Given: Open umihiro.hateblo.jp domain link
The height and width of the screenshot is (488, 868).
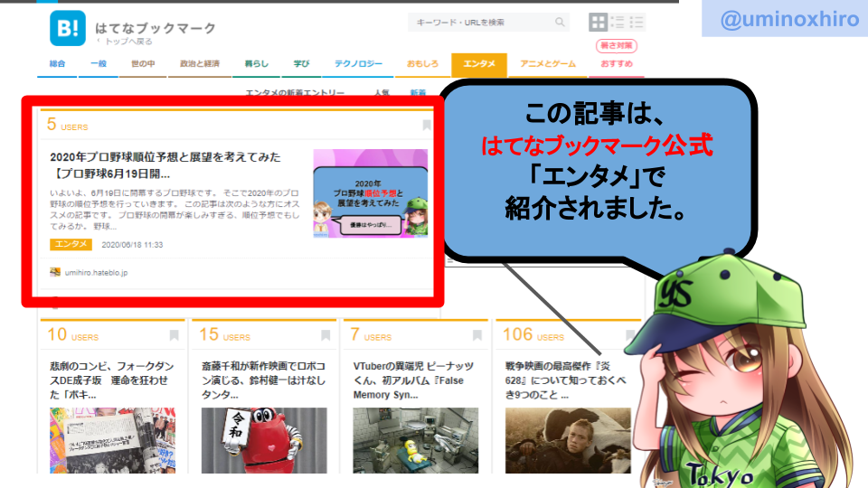Looking at the screenshot, I should [x=97, y=273].
